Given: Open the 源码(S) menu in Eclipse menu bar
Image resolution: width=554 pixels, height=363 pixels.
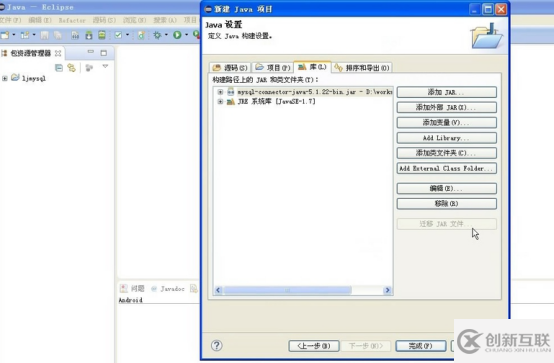Looking at the screenshot, I should pyautogui.click(x=104, y=20).
